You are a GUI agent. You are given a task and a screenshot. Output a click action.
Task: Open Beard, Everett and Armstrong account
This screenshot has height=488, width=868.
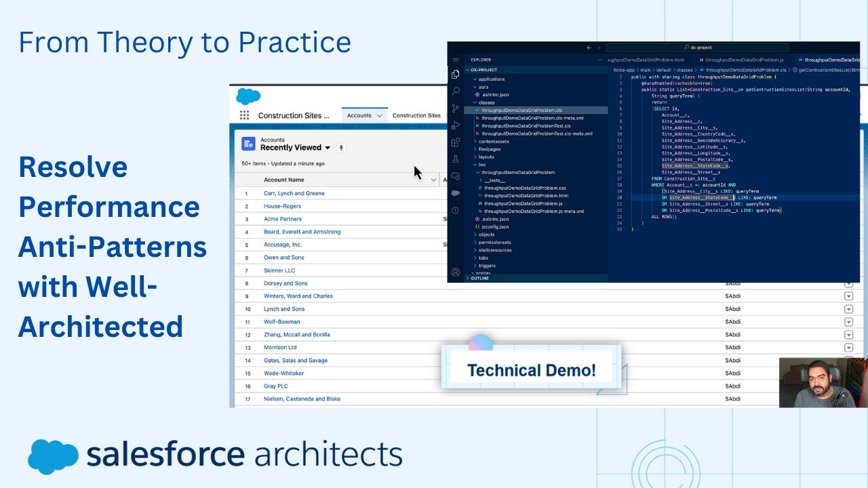302,232
